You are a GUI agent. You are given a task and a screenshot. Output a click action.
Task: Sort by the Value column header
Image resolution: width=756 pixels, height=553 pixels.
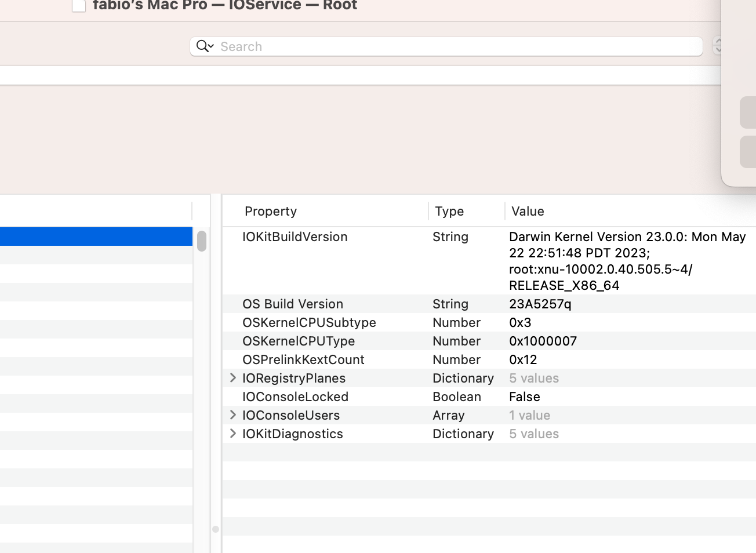(528, 211)
